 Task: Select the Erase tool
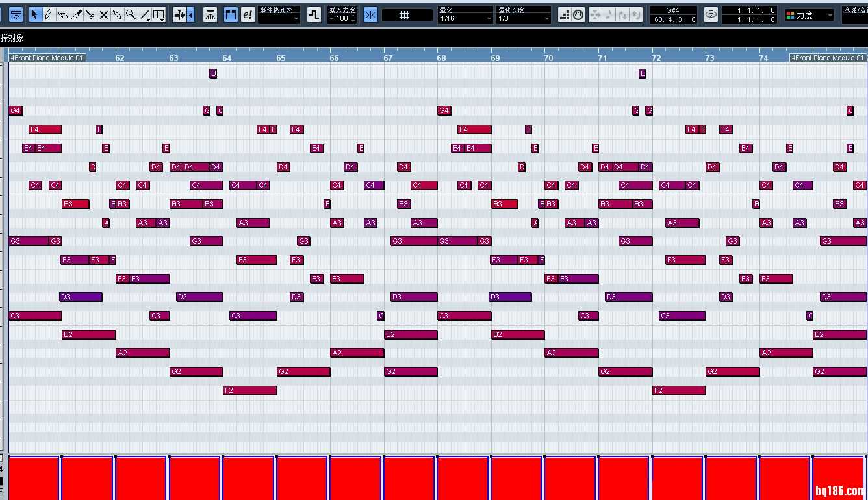tap(62, 14)
